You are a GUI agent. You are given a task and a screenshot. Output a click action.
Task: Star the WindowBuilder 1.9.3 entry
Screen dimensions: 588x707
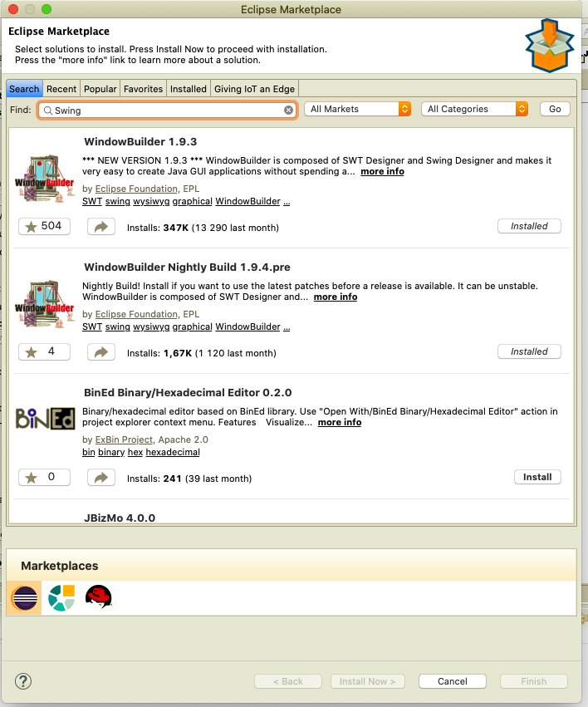(44, 226)
